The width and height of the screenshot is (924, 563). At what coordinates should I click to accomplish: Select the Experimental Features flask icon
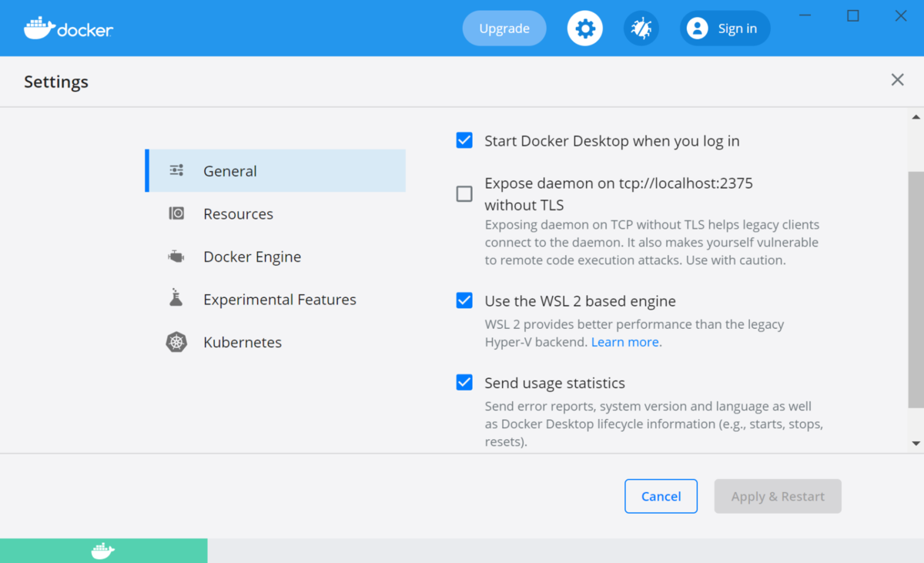(x=176, y=299)
